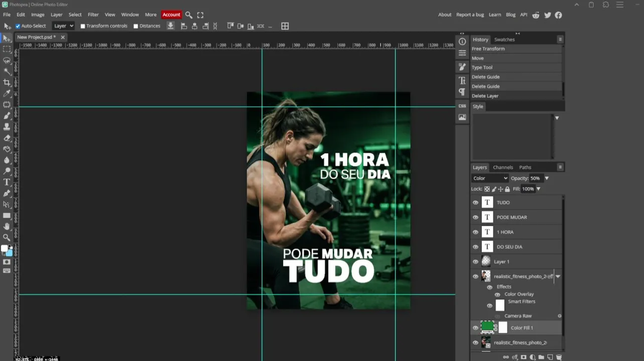Hide Layer 1 visibility eye
The height and width of the screenshot is (361, 644).
click(475, 262)
